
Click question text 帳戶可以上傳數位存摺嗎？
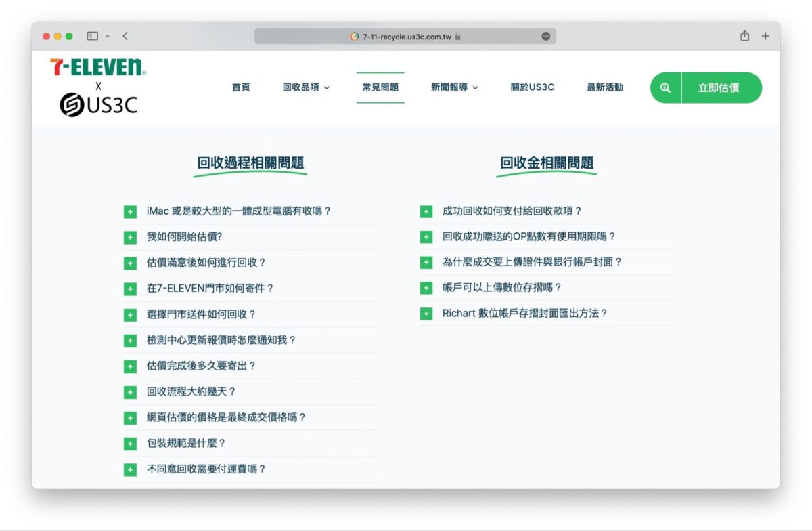(502, 287)
